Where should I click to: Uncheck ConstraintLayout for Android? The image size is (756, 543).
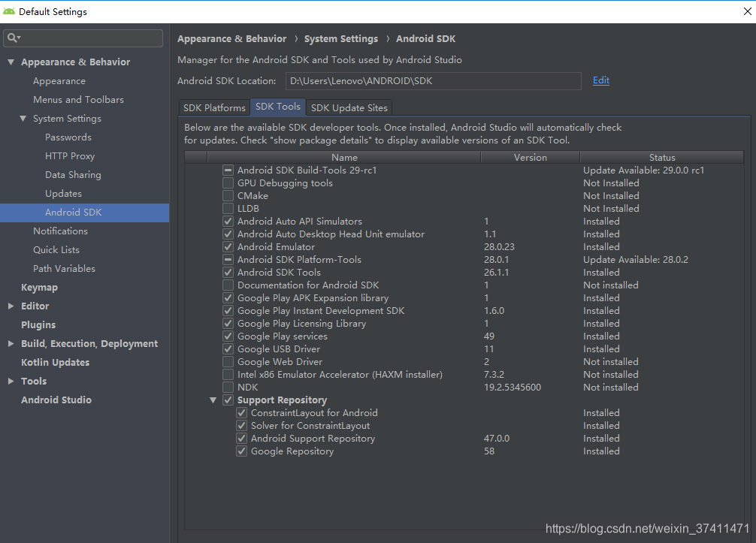click(241, 413)
